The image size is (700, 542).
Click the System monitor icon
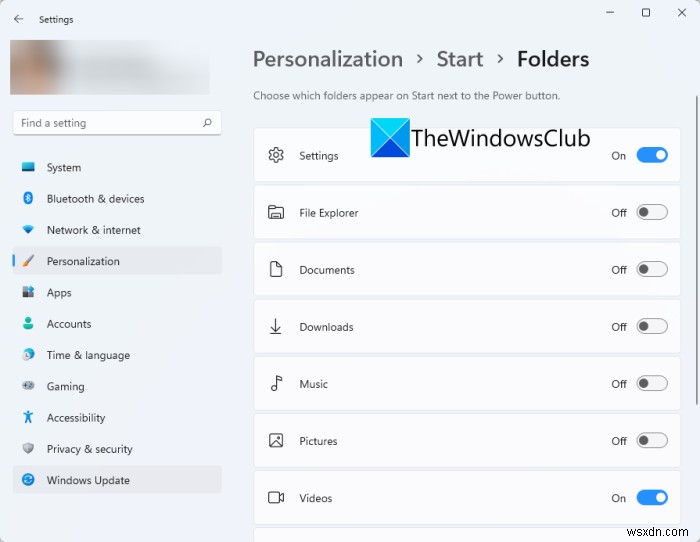tap(28, 167)
